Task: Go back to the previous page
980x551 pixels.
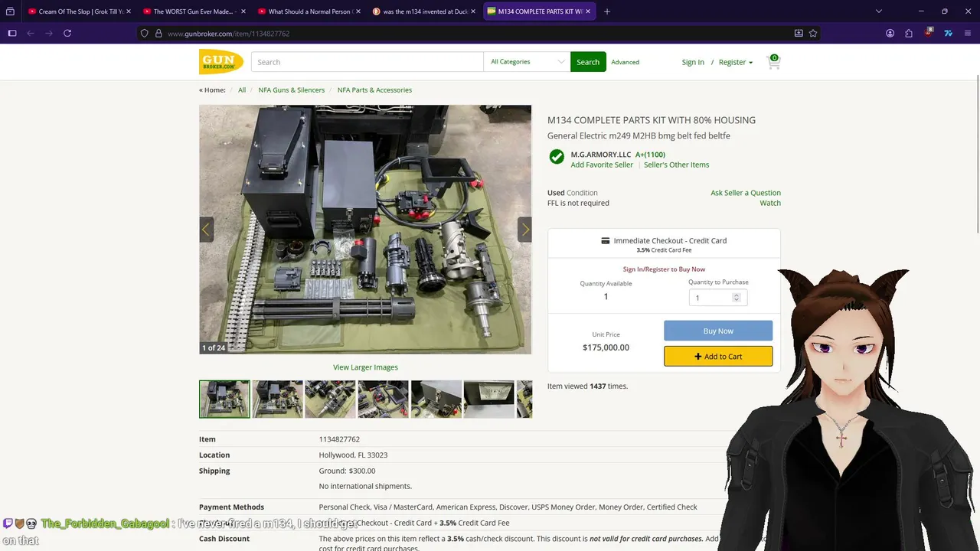Action: coord(31,33)
